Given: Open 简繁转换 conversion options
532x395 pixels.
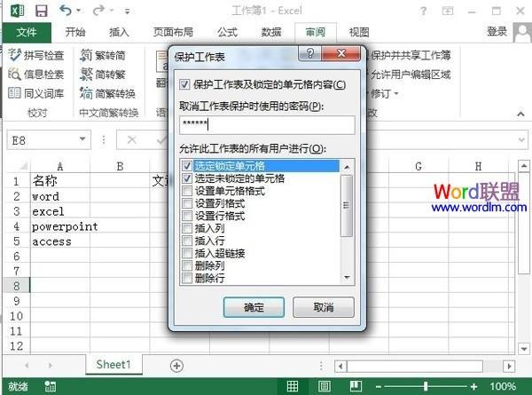Looking at the screenshot, I should (x=107, y=93).
